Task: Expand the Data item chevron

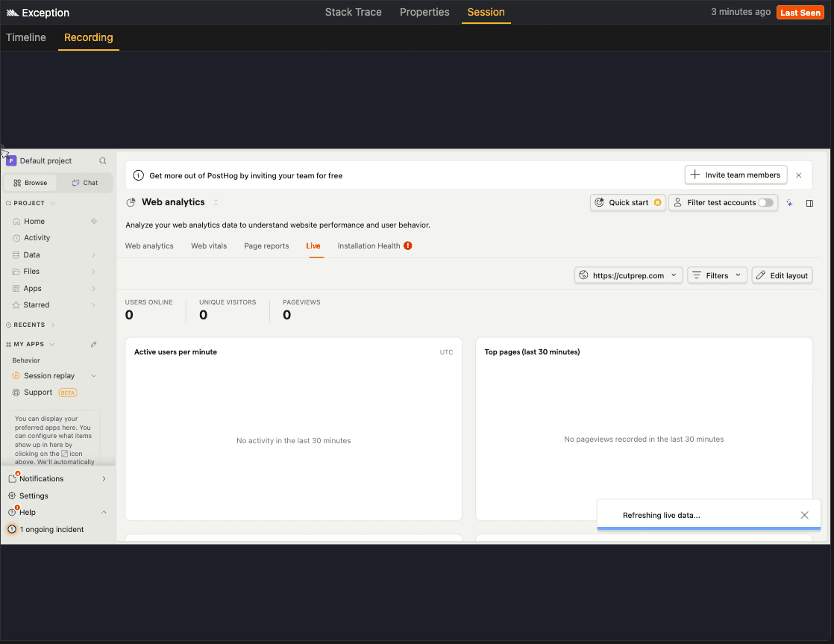Action: (93, 255)
